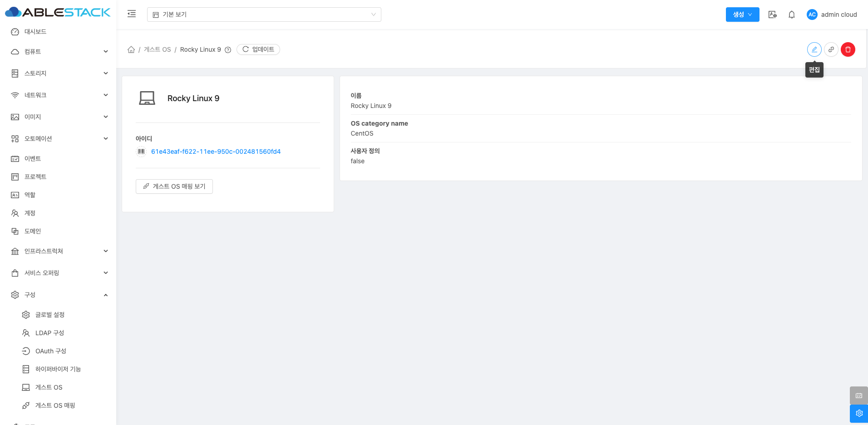Expand the 이미지 sidebar menu
The height and width of the screenshot is (425, 868).
pos(58,117)
